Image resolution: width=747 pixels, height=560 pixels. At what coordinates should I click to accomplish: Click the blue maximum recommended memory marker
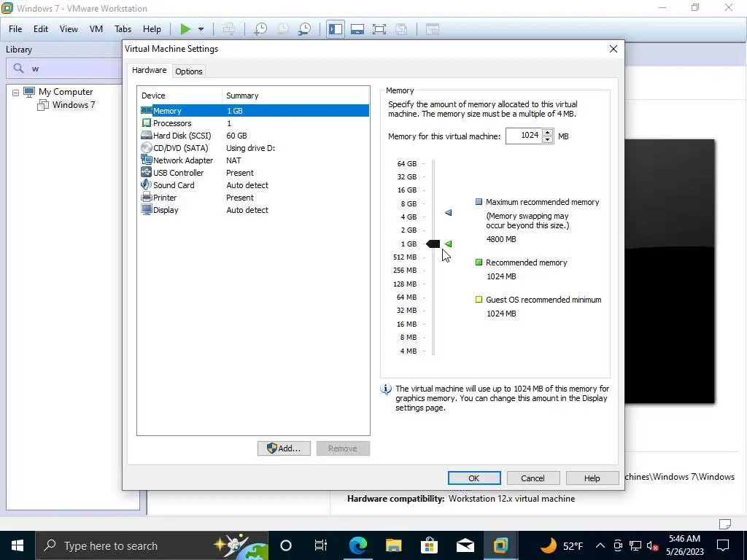pyautogui.click(x=449, y=212)
